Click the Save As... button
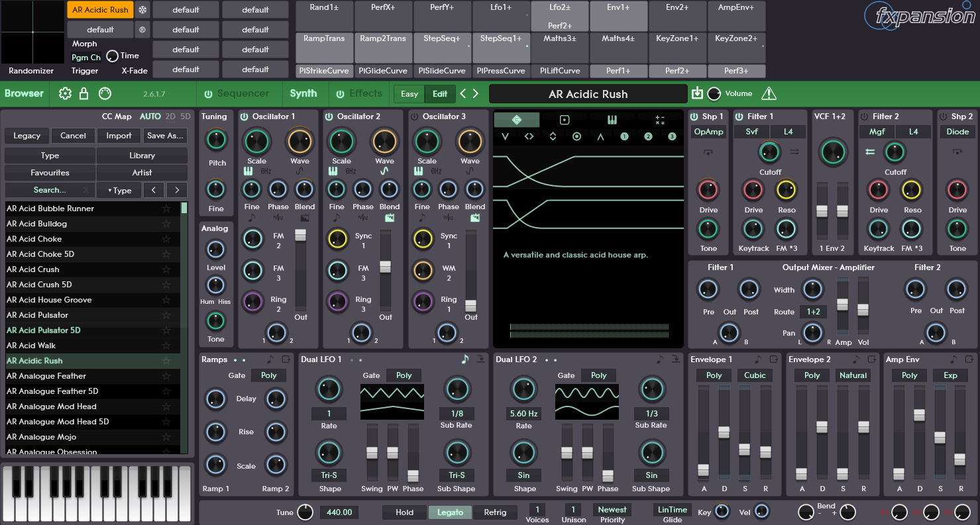This screenshot has height=525, width=980. coord(165,136)
